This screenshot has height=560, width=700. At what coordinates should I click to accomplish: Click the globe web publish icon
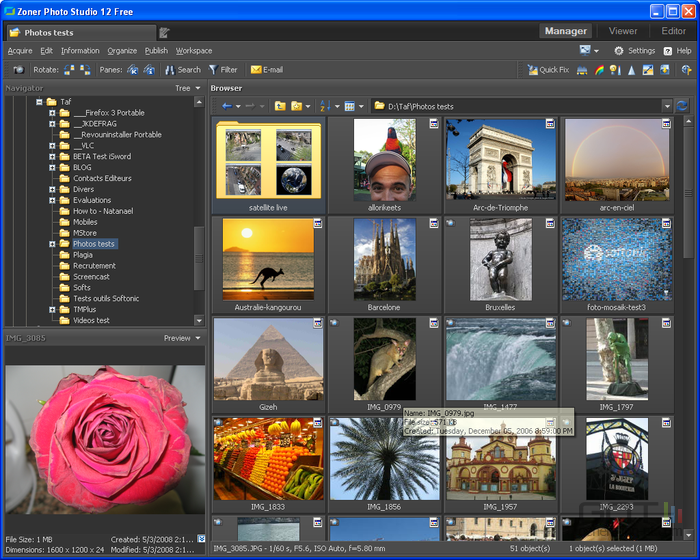(686, 70)
